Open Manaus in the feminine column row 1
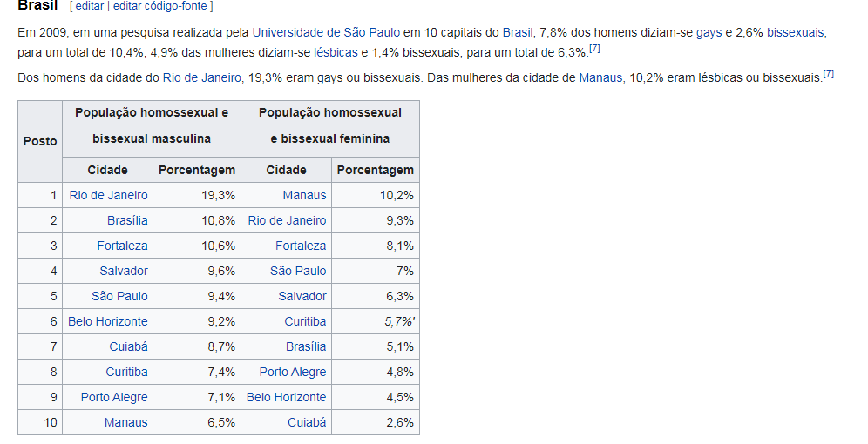 point(304,195)
